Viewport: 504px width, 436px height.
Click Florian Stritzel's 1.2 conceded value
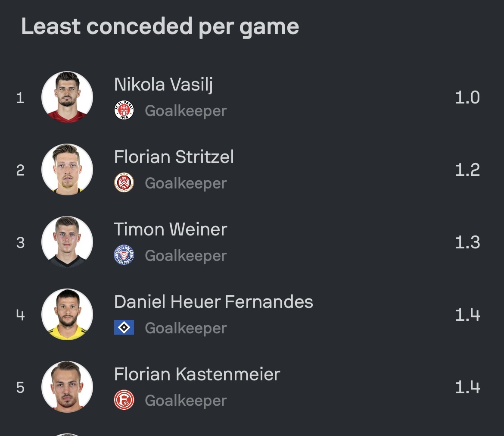(468, 169)
